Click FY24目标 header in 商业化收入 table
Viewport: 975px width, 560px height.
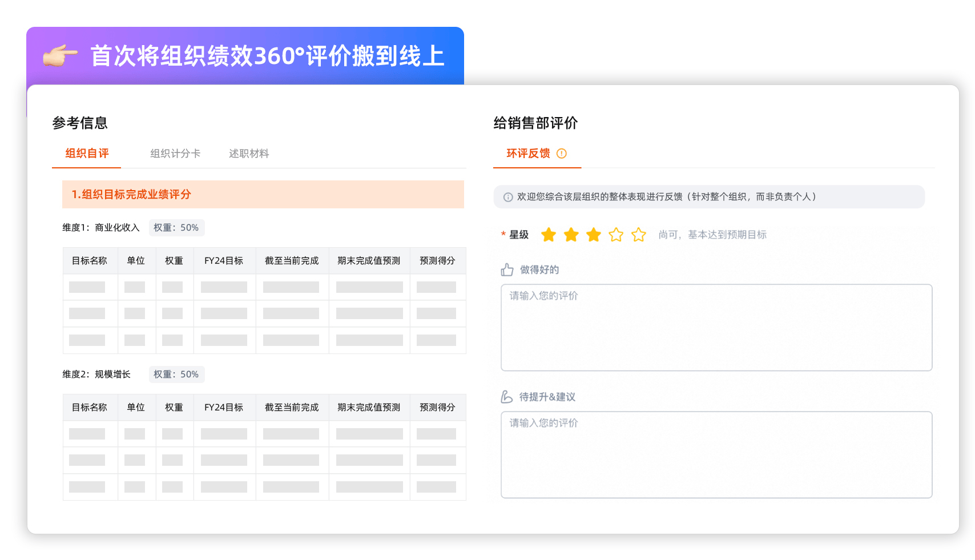[x=224, y=261]
